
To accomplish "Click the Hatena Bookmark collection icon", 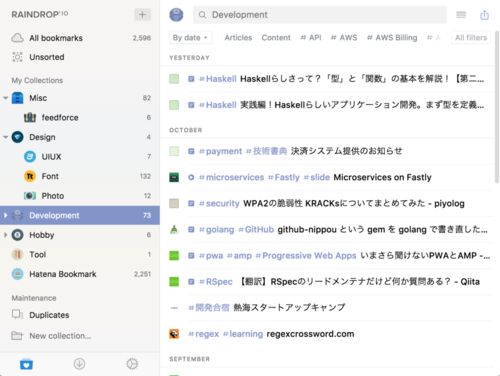I will tap(17, 274).
